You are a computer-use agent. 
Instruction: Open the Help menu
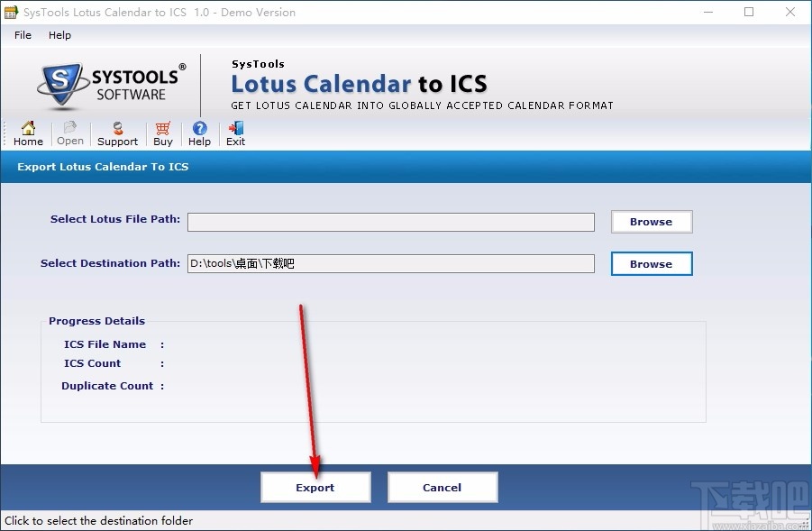pyautogui.click(x=59, y=35)
